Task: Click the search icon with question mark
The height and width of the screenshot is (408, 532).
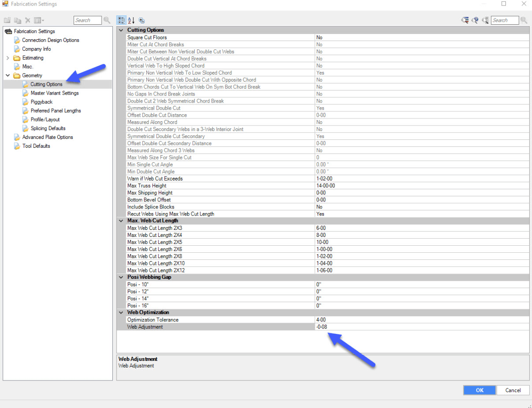Action: tap(475, 20)
